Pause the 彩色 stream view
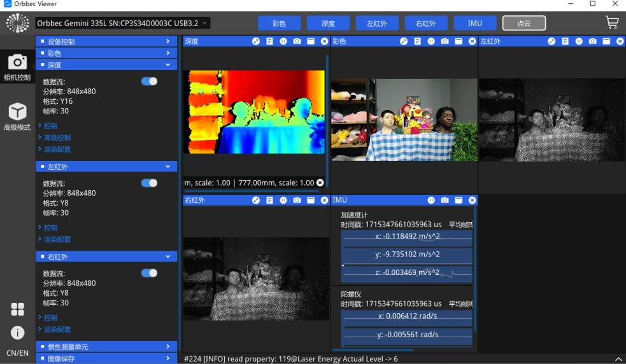The image size is (626, 364). coord(431,41)
